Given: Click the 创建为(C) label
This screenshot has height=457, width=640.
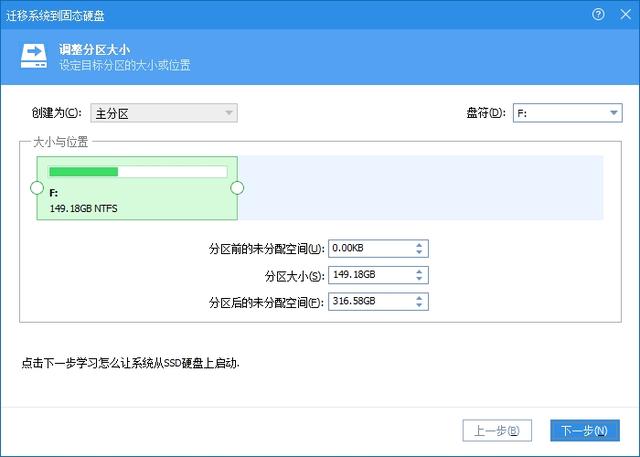Looking at the screenshot, I should click(x=57, y=113).
